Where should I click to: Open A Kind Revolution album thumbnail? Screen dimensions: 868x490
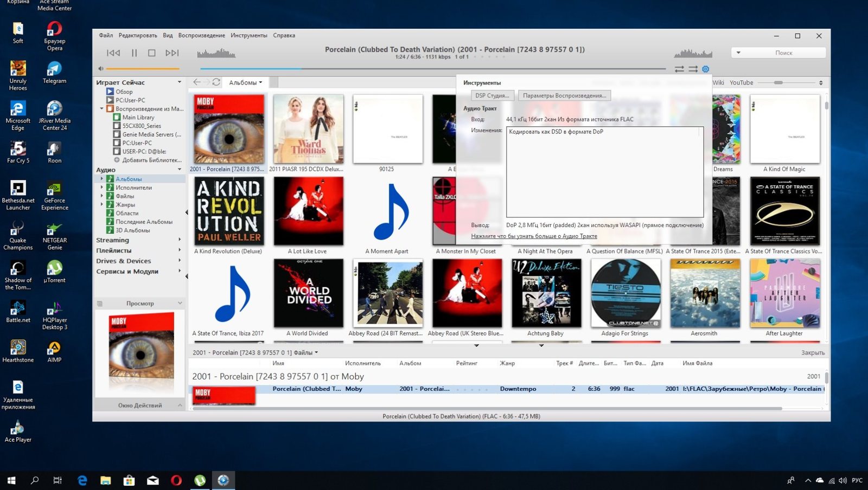(x=229, y=211)
